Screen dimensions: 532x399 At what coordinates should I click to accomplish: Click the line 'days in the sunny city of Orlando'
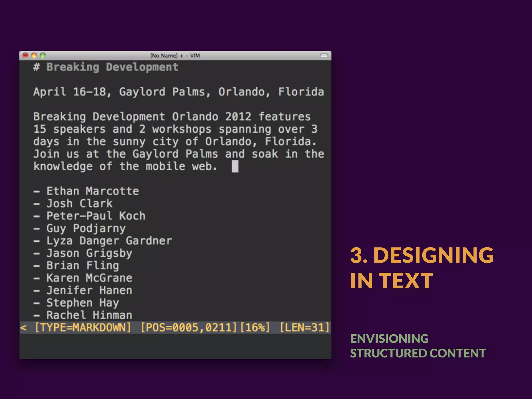pyautogui.click(x=175, y=142)
